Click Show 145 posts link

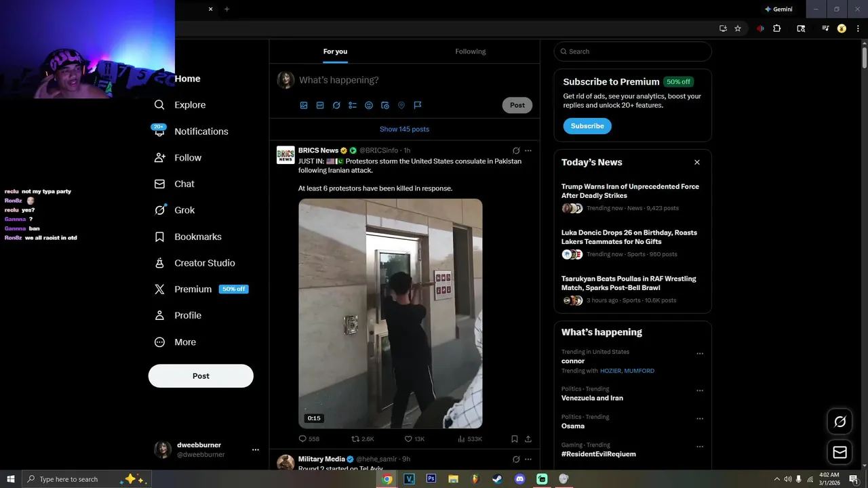coord(404,129)
